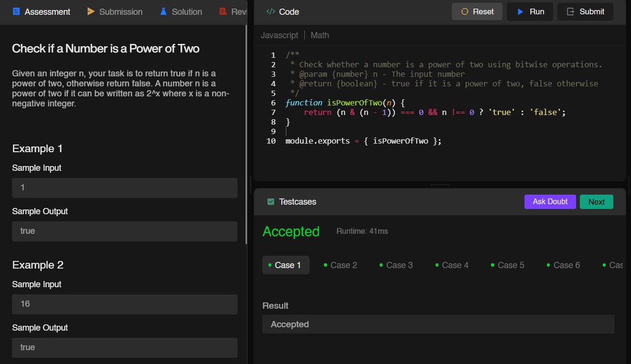Click the Runtime: 41ms label
The image size is (631, 364).
coord(362,231)
